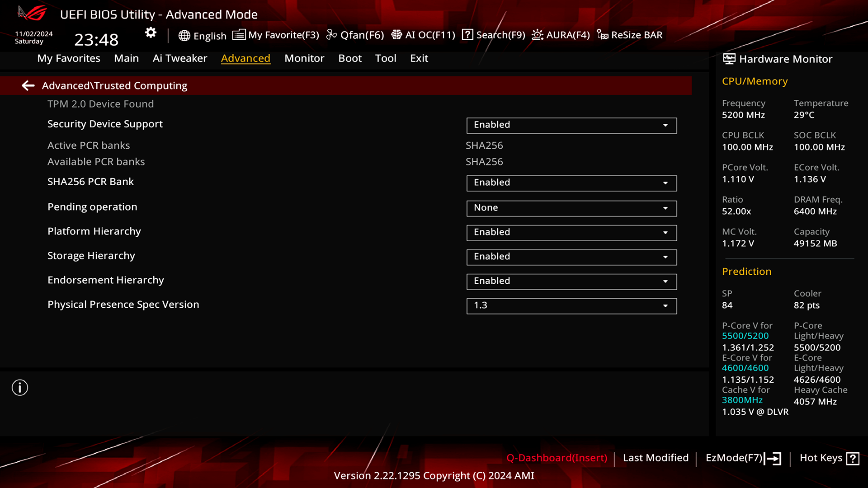Switch to the Ai Tweaker tab
The height and width of the screenshot is (488, 868).
[180, 58]
